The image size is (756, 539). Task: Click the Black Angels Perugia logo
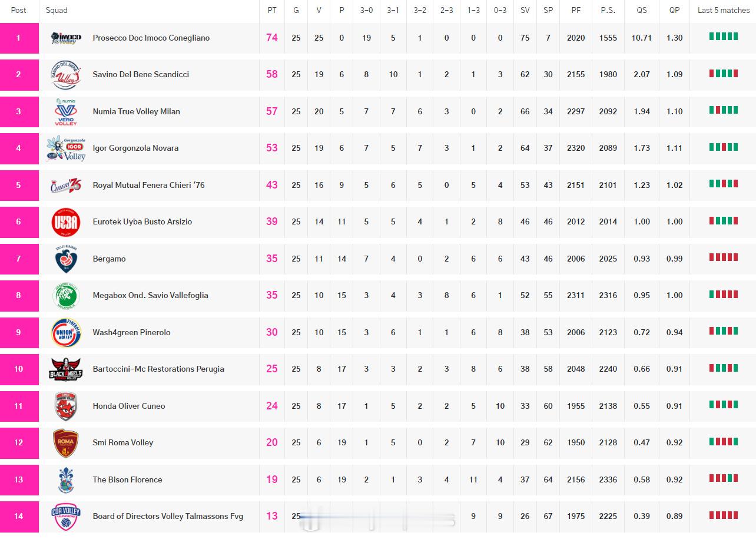[x=66, y=369]
